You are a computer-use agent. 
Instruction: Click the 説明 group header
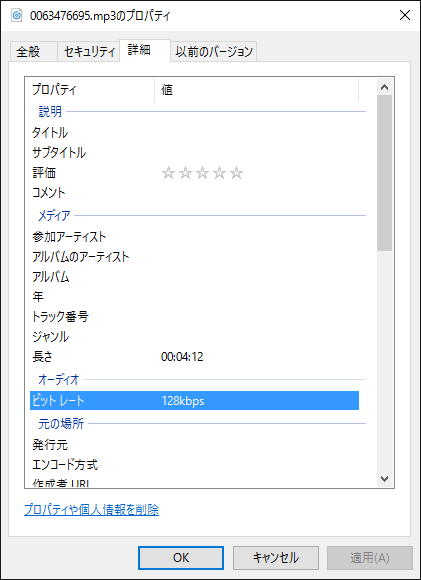pos(50,111)
